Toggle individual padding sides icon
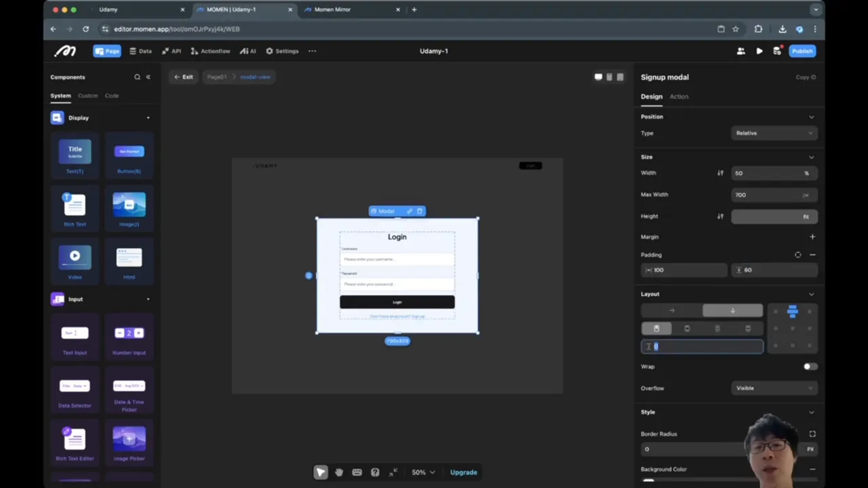Image resolution: width=868 pixels, height=488 pixels. tap(797, 255)
